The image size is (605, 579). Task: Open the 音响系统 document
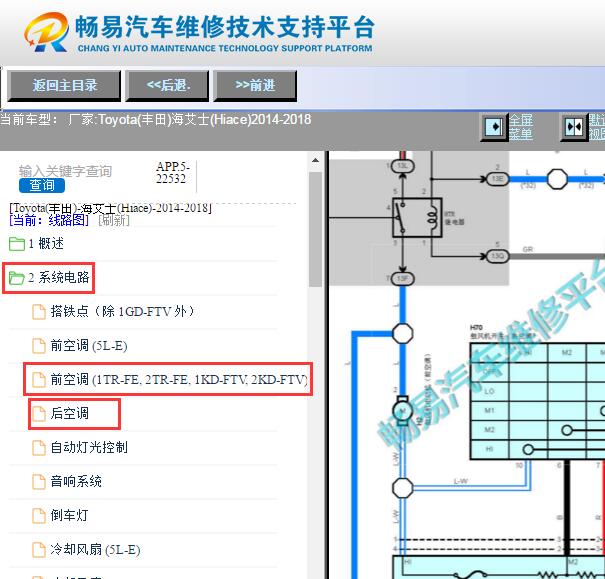[x=76, y=481]
